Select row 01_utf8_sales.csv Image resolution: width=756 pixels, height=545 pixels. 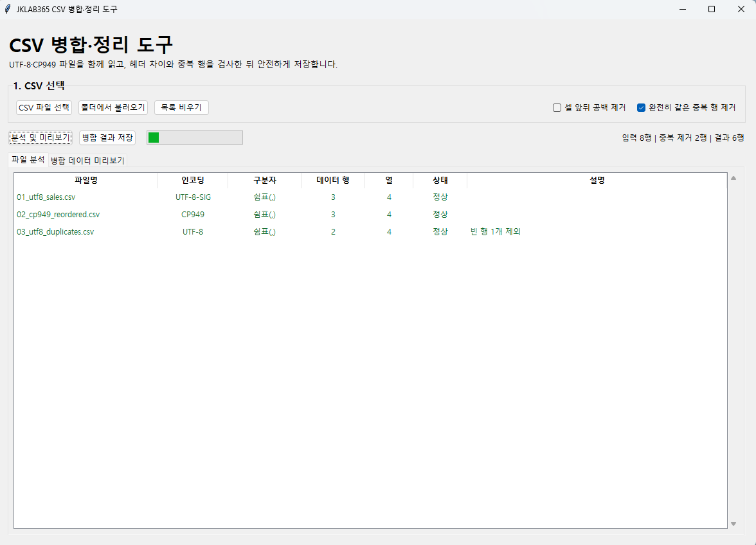[370, 197]
